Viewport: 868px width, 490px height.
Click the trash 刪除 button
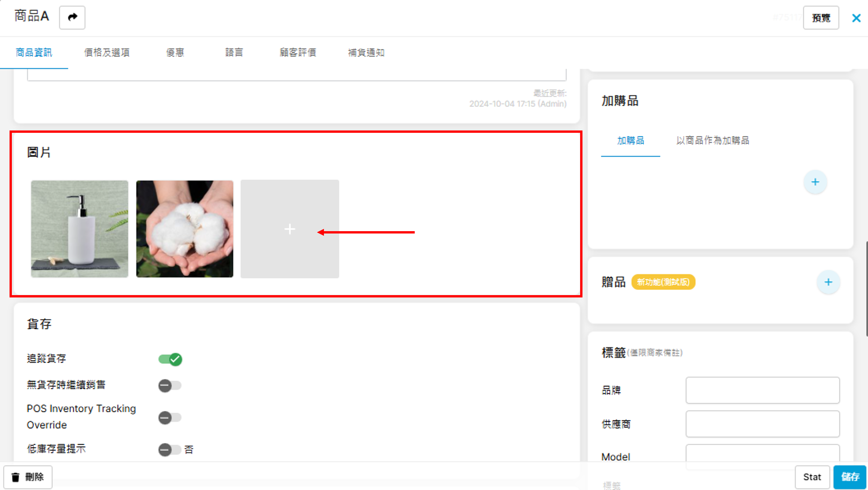pos(28,477)
